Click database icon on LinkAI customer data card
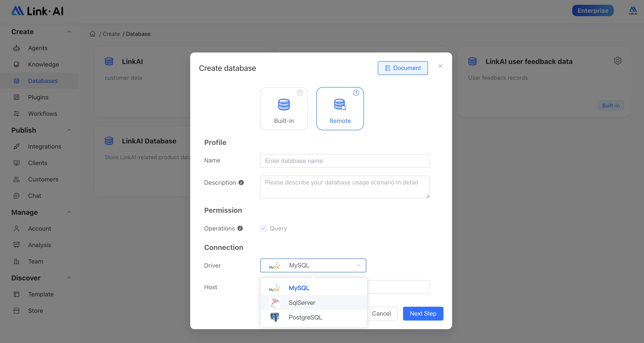Image resolution: width=644 pixels, height=343 pixels. click(x=109, y=62)
